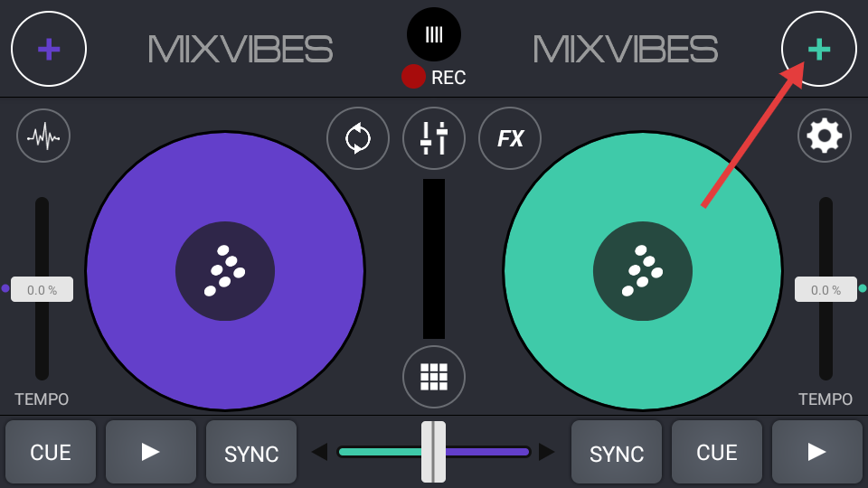
Task: Nudge the crossfader right with the arrow
Action: click(x=546, y=452)
